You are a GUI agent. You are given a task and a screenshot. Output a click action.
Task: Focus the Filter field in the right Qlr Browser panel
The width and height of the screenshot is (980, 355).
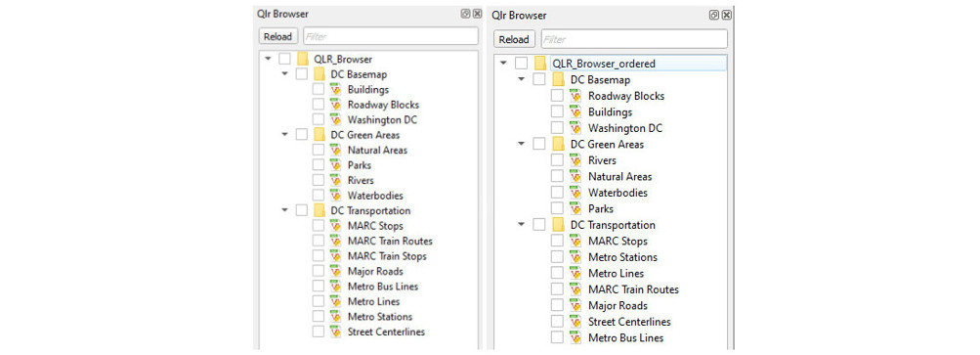point(634,39)
